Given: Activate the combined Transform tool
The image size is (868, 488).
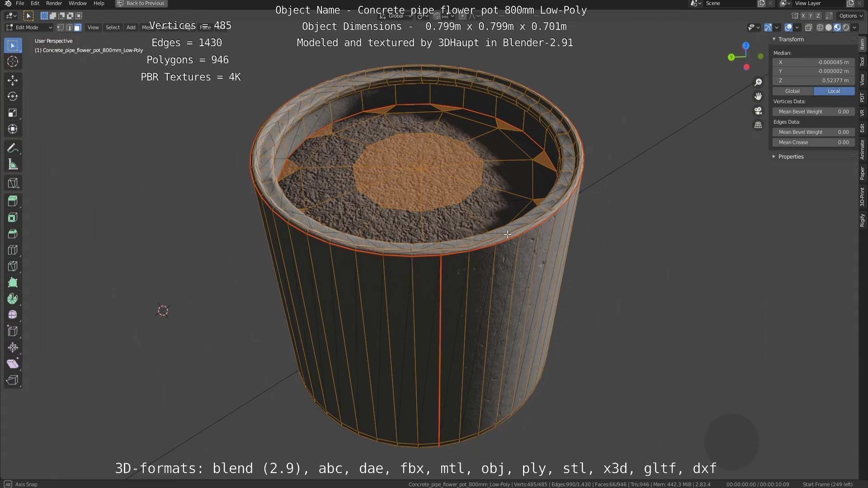Looking at the screenshot, I should (x=13, y=129).
